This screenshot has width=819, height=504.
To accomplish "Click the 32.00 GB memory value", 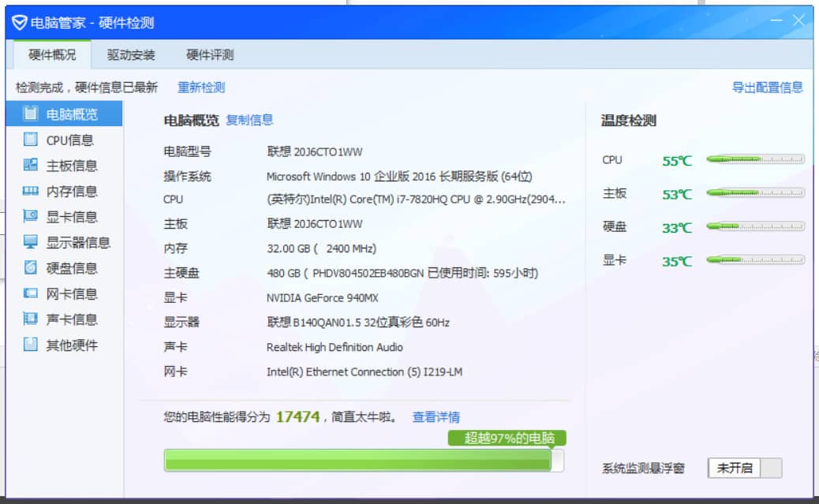I will pyautogui.click(x=321, y=248).
